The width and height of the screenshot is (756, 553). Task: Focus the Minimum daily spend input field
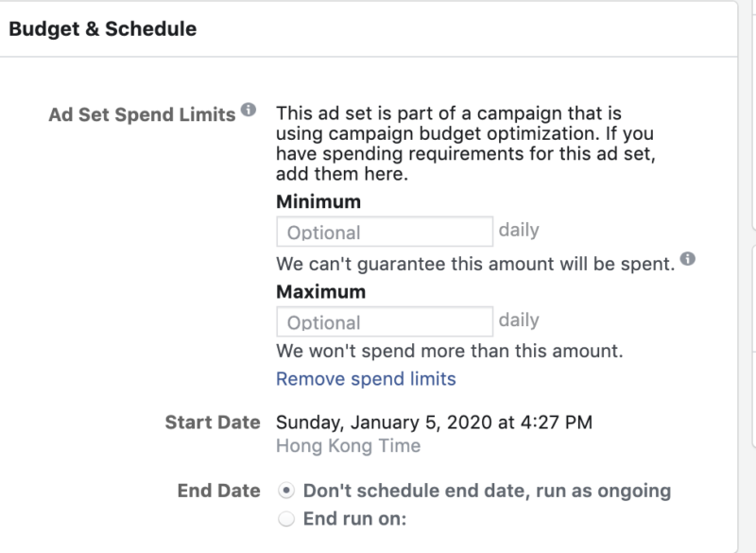click(x=385, y=232)
